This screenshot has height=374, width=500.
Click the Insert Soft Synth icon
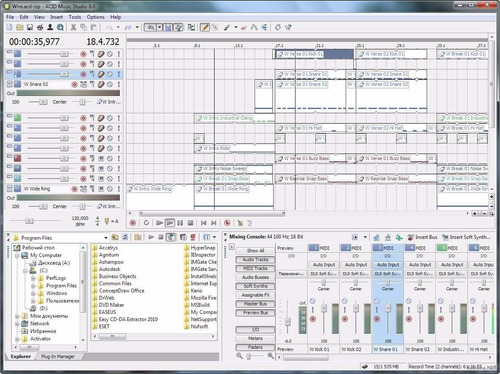tap(445, 237)
